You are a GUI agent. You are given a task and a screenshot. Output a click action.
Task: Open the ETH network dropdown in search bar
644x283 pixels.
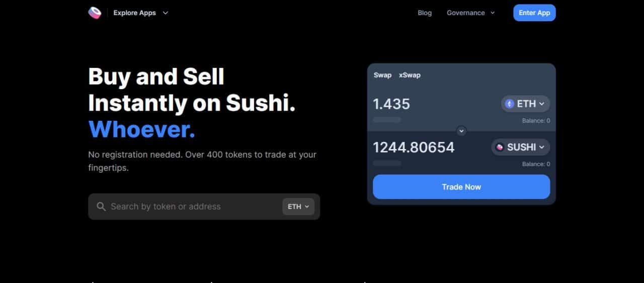[x=298, y=206]
